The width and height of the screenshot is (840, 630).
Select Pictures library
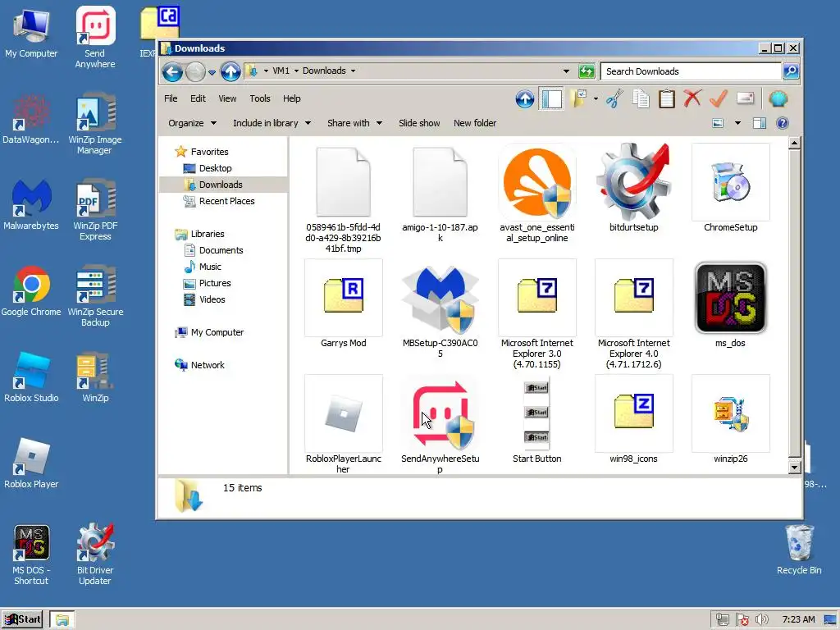[215, 283]
